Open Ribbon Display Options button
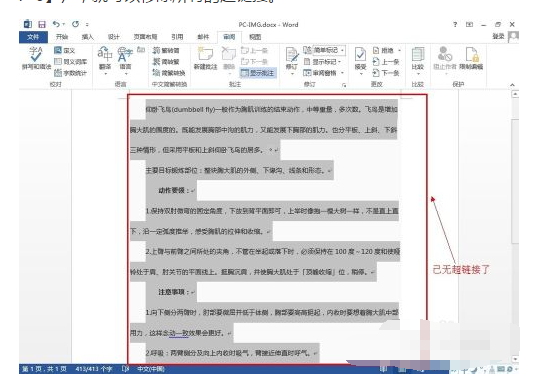 pyautogui.click(x=469, y=24)
